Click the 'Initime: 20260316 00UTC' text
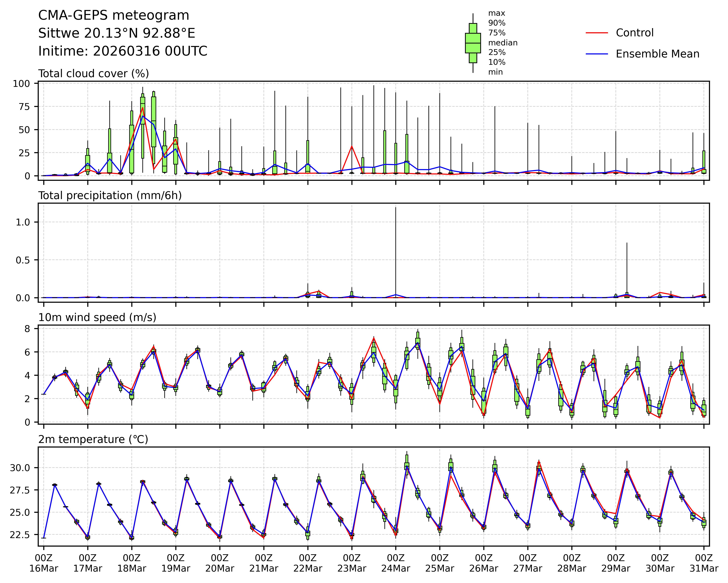Viewport: 728px width, 583px height. point(123,51)
